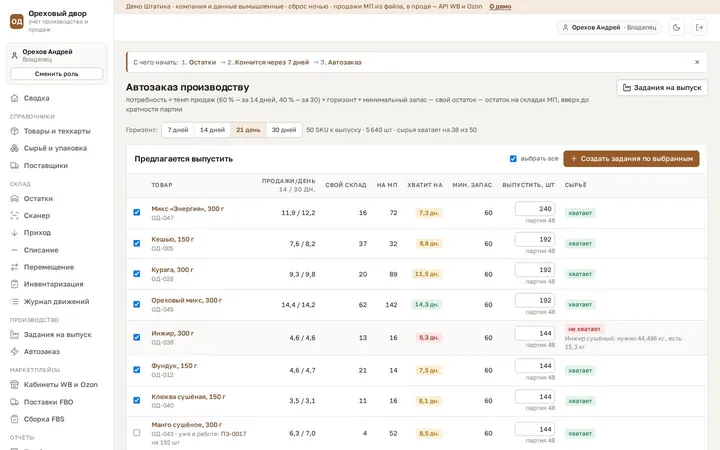The width and height of the screenshot is (720, 450).
Task: Follow 'Кончится через 7 дней' hint link
Action: 272,62
